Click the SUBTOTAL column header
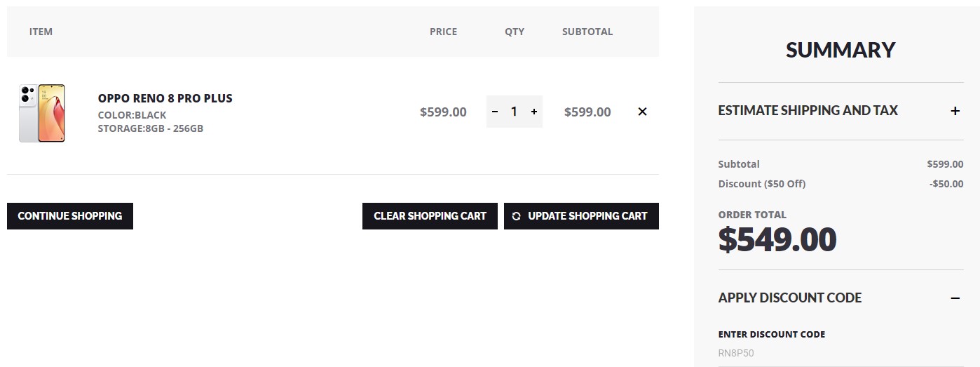The height and width of the screenshot is (367, 980). point(587,32)
